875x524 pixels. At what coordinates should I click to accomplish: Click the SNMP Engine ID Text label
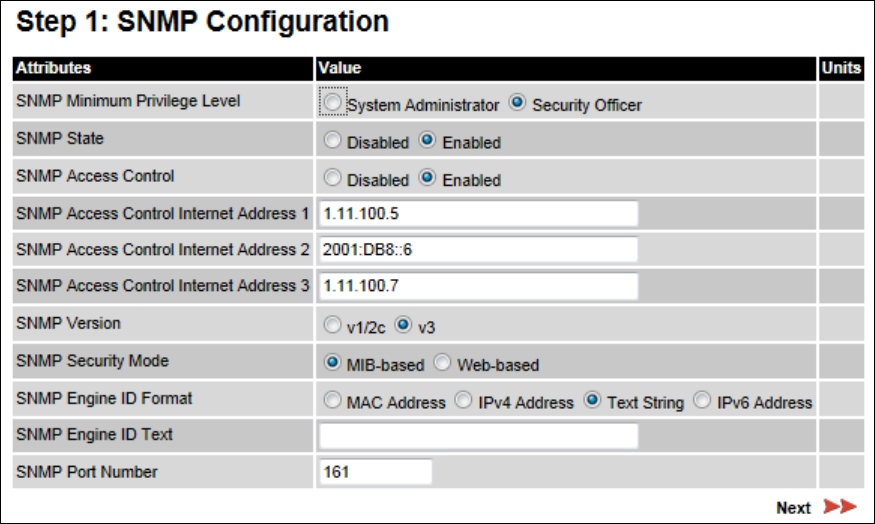coord(95,434)
